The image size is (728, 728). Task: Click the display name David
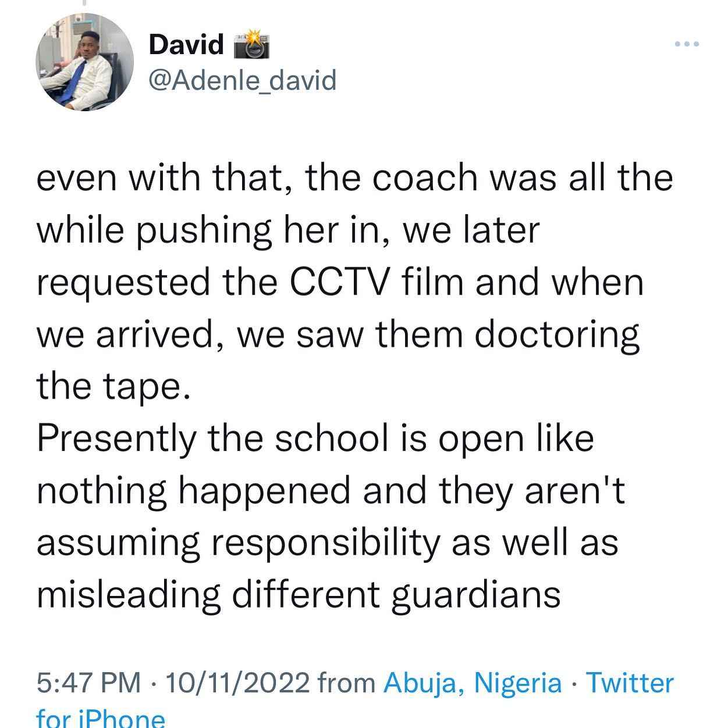186,45
